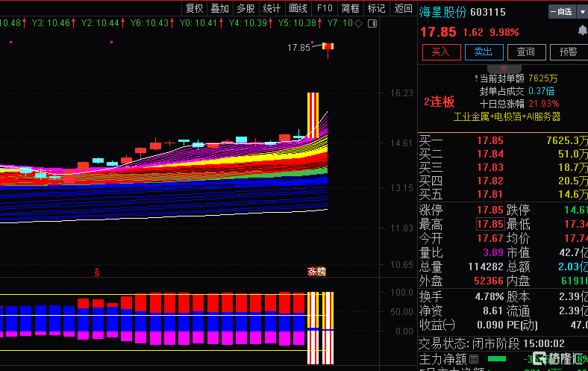Viewport: 588px width, 371px height.
Task: Remove stock via 自选 button
Action: point(561,12)
